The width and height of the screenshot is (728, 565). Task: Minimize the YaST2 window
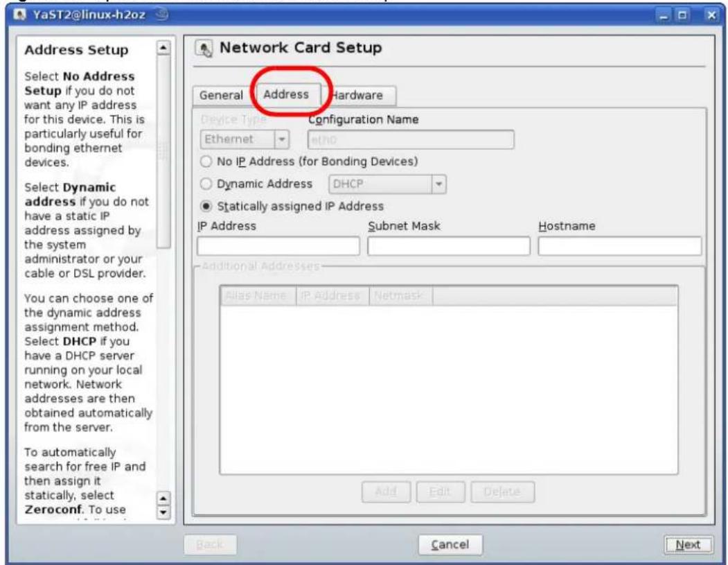[x=664, y=15]
